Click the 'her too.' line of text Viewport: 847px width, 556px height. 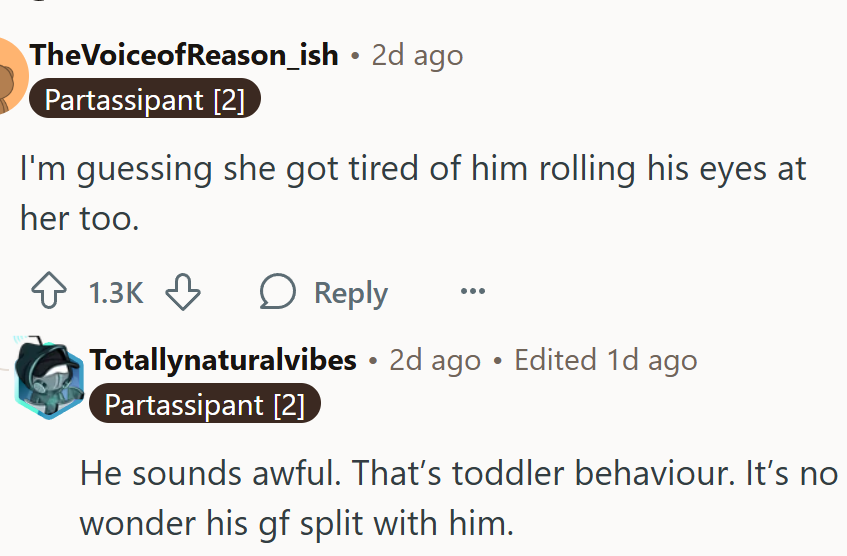[x=79, y=219]
